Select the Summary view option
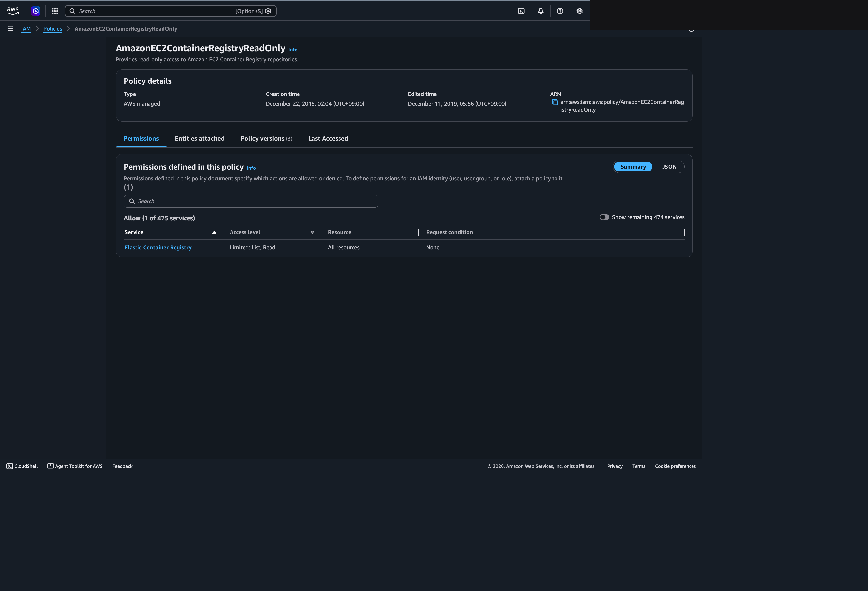Image resolution: width=868 pixels, height=591 pixels. (633, 167)
